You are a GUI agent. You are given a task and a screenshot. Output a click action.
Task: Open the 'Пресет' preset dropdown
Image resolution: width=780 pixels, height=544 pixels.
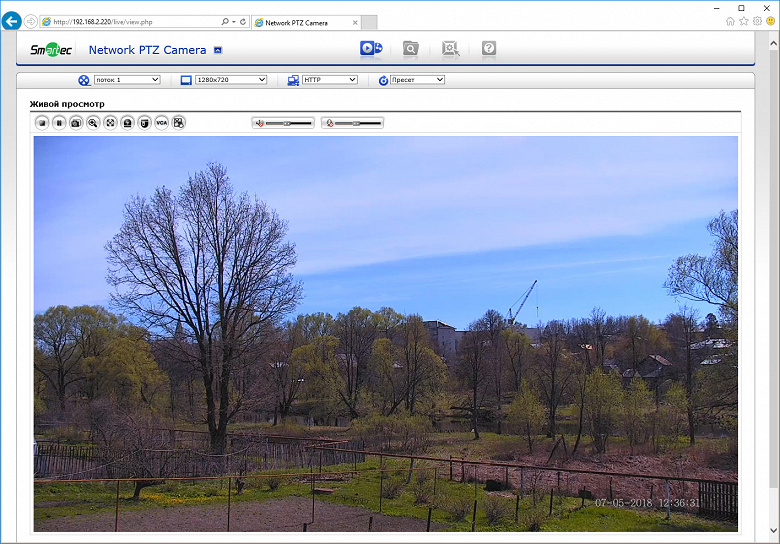417,80
